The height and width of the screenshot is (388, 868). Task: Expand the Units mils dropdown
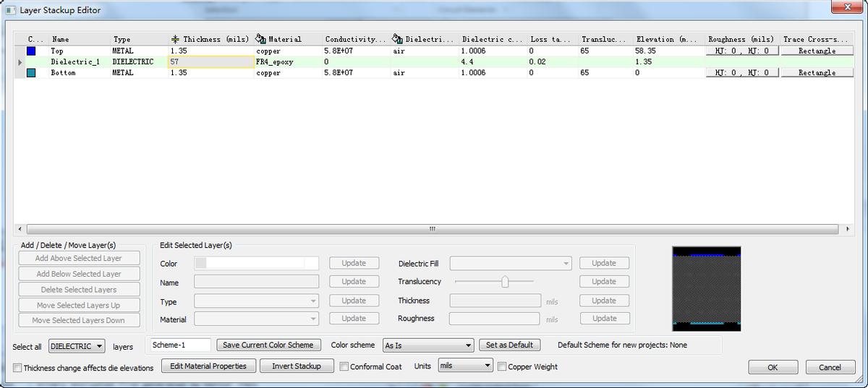click(465, 366)
